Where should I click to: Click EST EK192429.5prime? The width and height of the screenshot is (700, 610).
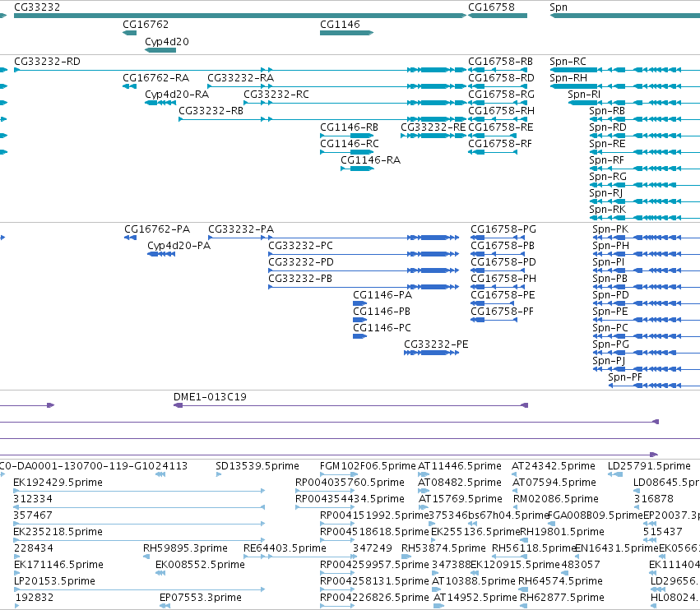58,483
